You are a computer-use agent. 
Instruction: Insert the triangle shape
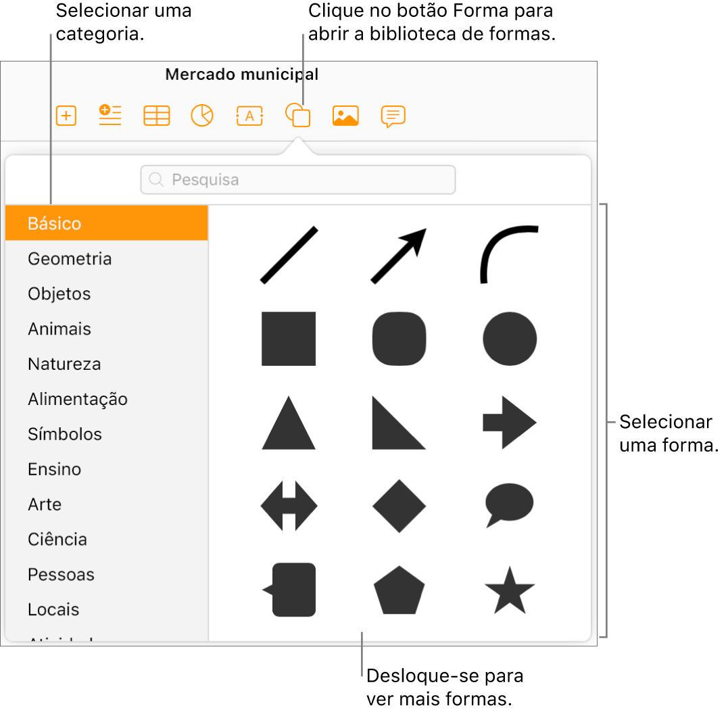pyautogui.click(x=289, y=423)
